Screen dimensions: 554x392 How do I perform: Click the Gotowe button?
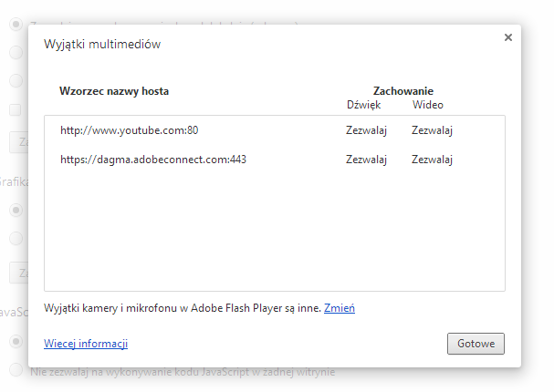476,344
